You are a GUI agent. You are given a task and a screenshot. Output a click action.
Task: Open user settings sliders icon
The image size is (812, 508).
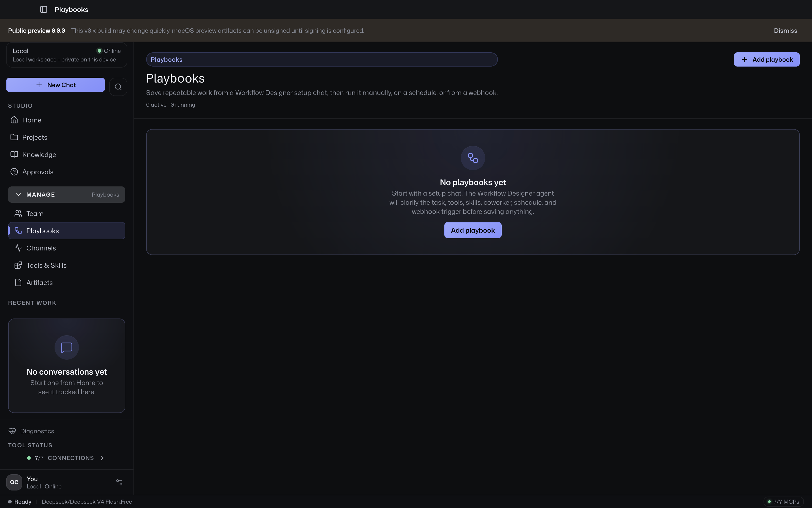click(119, 482)
